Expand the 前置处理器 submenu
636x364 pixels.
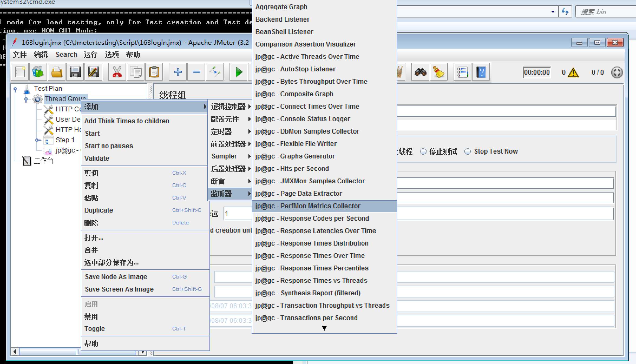pos(230,144)
